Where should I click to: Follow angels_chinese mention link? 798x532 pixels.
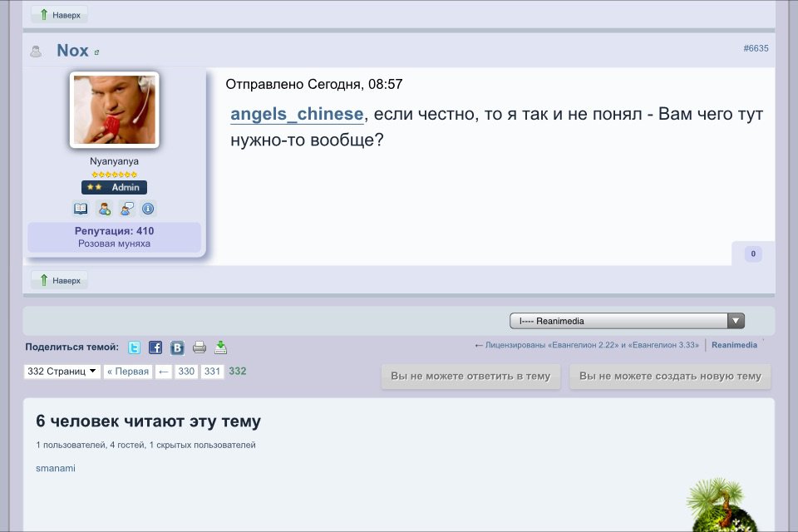pyautogui.click(x=297, y=114)
